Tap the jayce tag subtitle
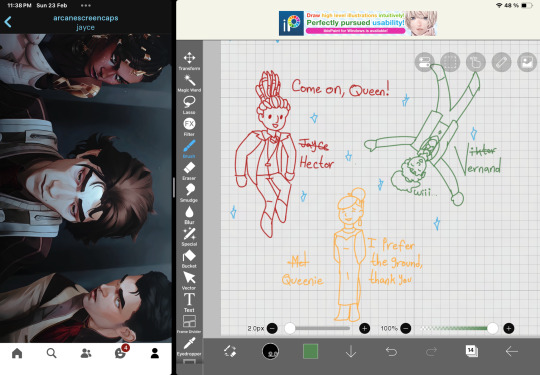This screenshot has height=375, width=540. 85,27
